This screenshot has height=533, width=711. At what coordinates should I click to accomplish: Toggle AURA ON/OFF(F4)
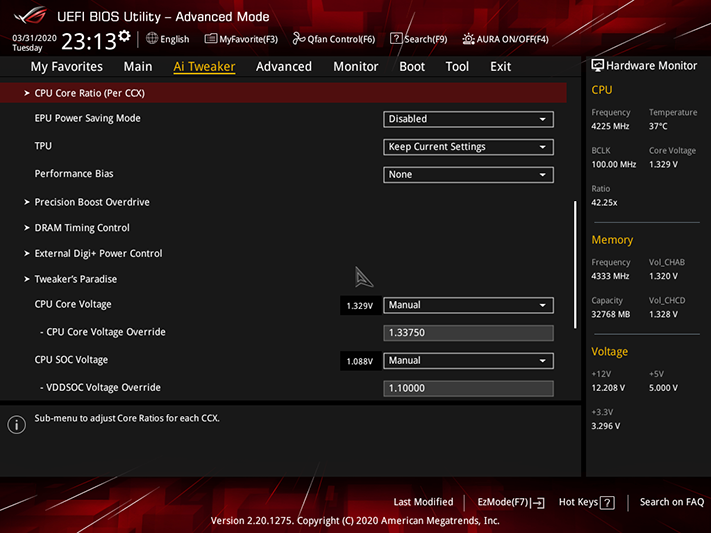point(506,39)
